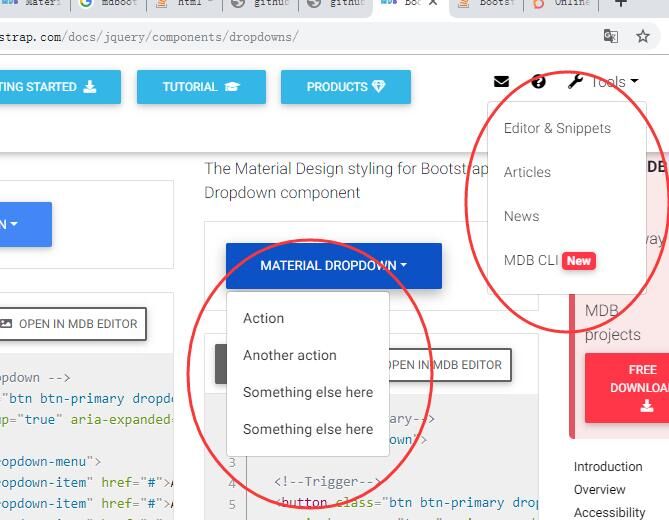Open Accessibility section link
The height and width of the screenshot is (520, 669).
click(609, 512)
